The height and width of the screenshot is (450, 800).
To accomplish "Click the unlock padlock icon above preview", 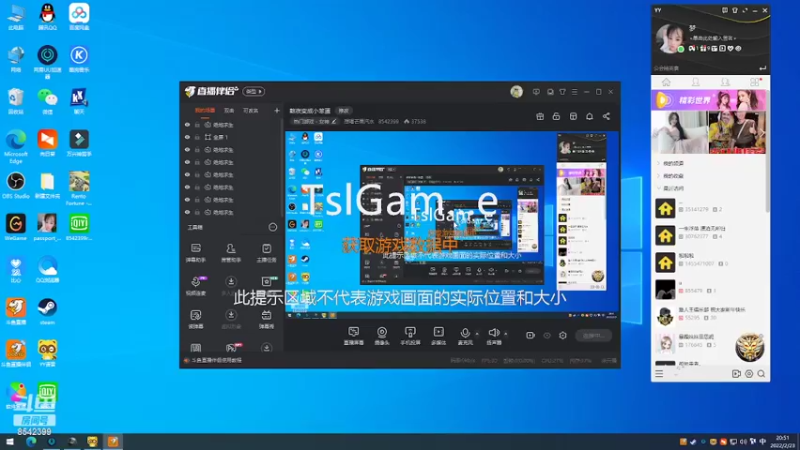I will 556,116.
